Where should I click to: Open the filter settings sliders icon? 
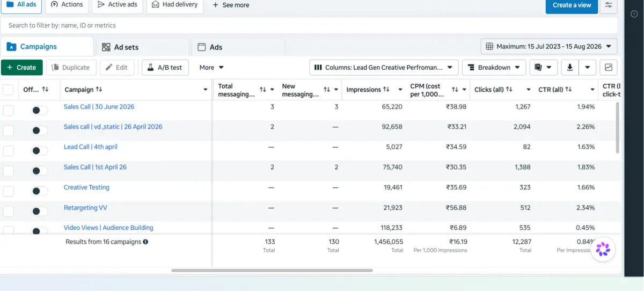coord(608,5)
